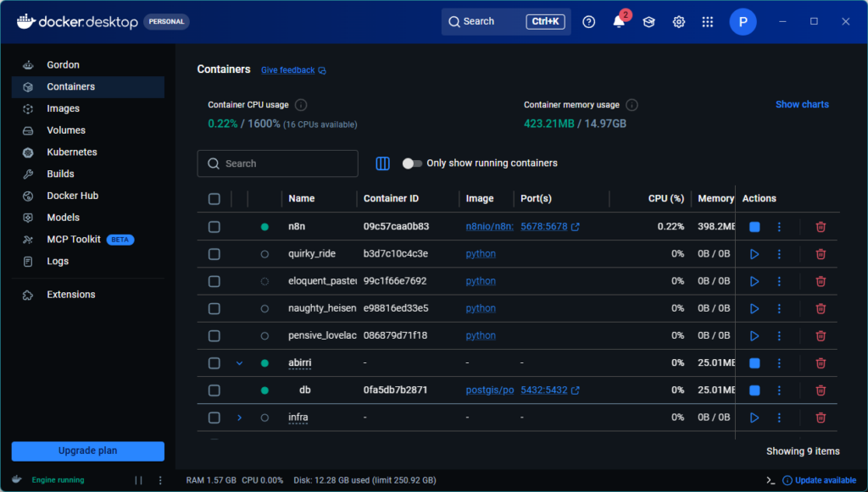Start the infra compose stack

tap(754, 417)
